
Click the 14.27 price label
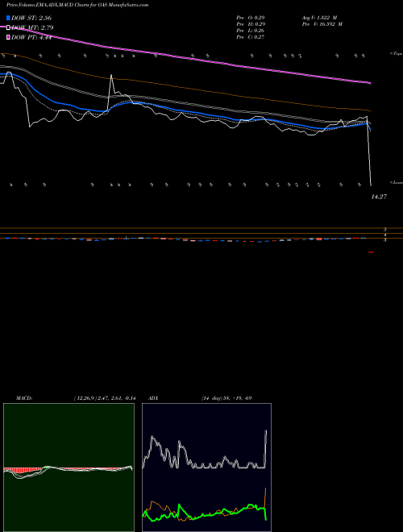[x=379, y=197]
